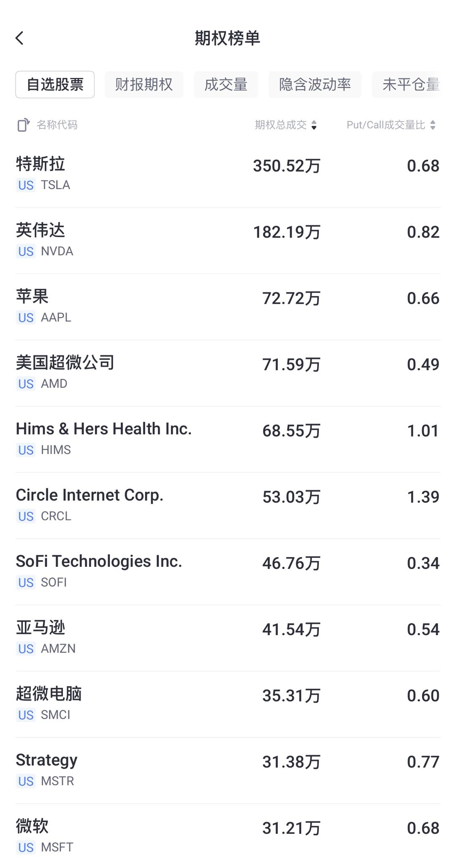Switch to the 财报期权 tab

click(x=144, y=85)
